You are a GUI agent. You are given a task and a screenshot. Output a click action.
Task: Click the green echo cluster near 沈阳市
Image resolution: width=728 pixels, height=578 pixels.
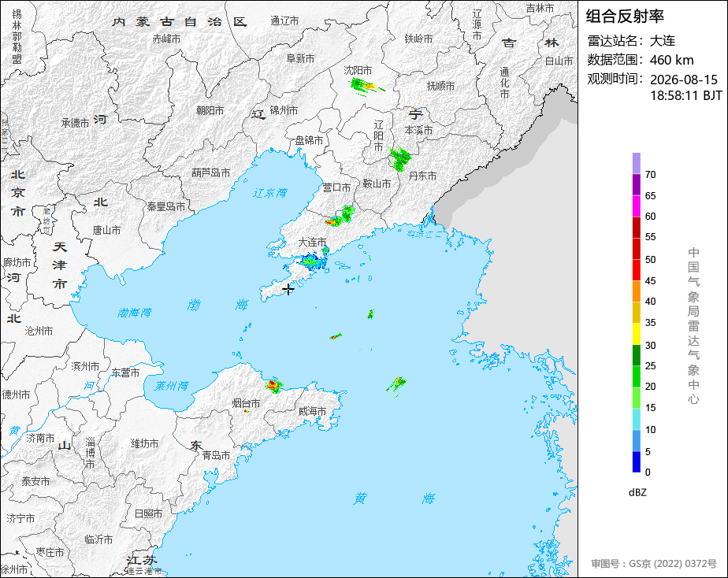tap(366, 87)
